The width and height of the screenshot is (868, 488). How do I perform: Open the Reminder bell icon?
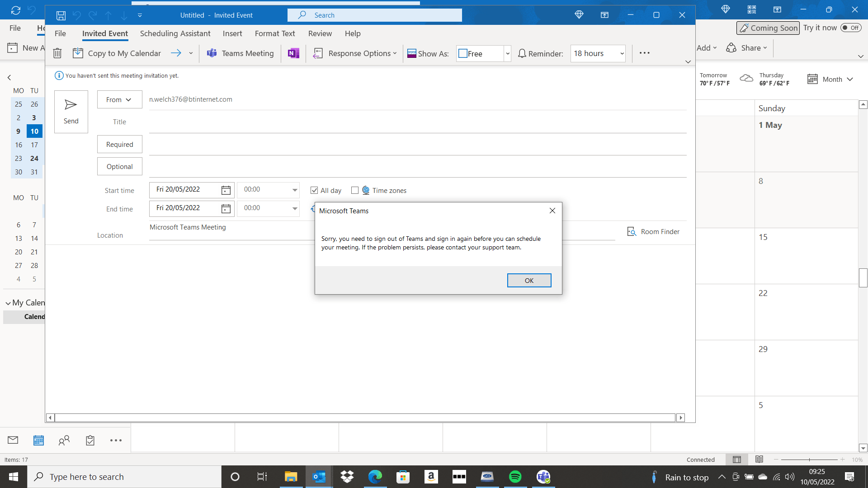pyautogui.click(x=522, y=53)
